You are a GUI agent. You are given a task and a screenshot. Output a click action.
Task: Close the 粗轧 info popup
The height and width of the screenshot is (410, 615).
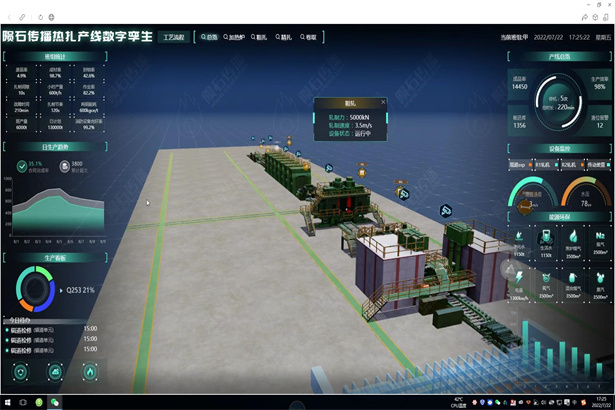pyautogui.click(x=383, y=102)
